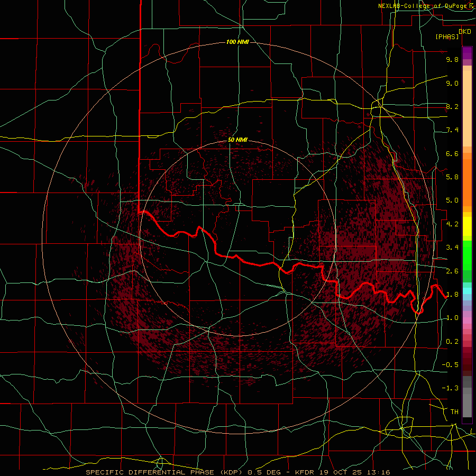
Task: Click the "TH" threshold label on the scale
Action: (454, 412)
